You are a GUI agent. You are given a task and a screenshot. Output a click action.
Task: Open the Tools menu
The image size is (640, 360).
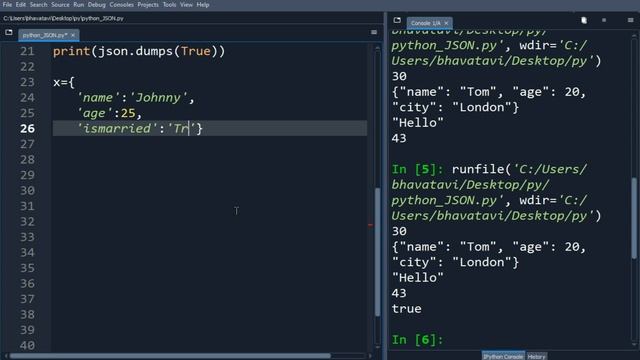coord(169,5)
